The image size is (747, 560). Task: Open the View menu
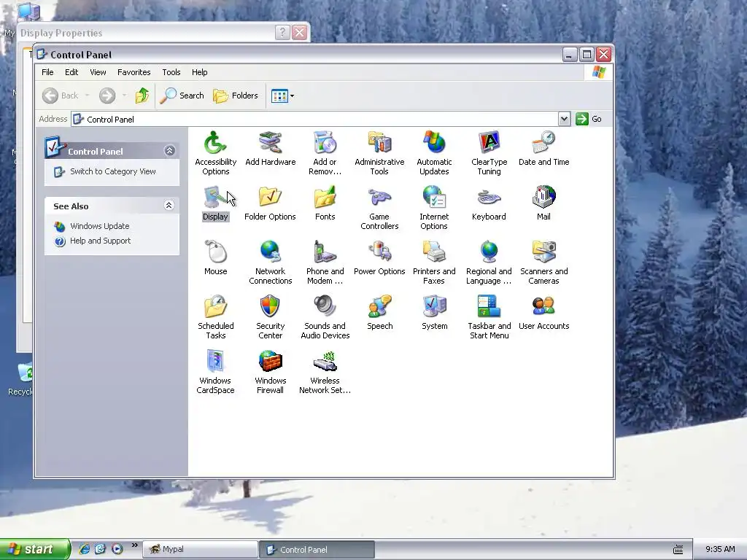[98, 72]
